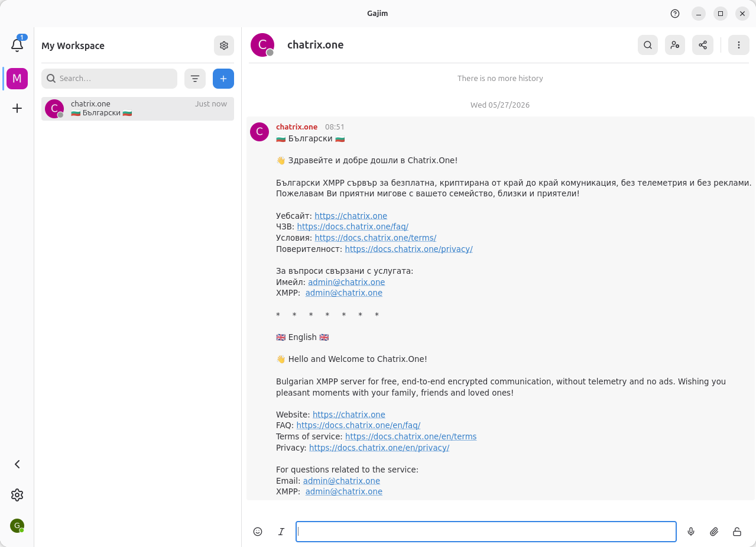The image size is (756, 547).
Task: Open chat list filter menu
Action: [195, 79]
